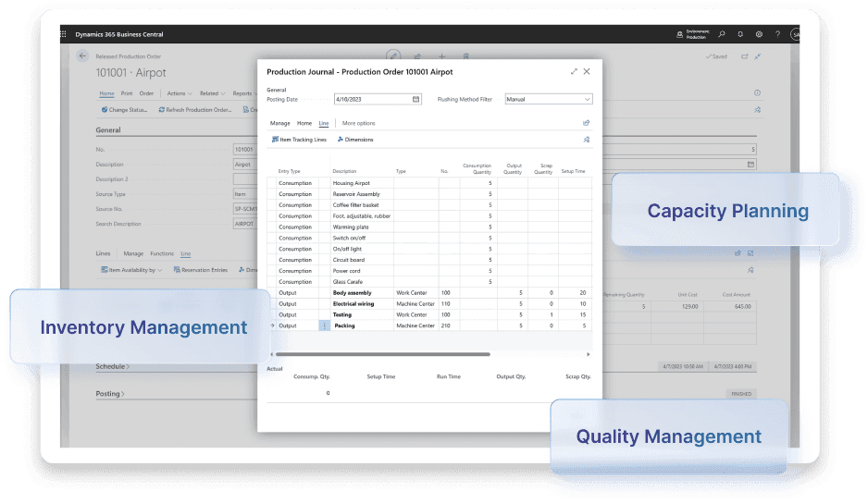Open the notifications bell
Image resolution: width=868 pixels, height=503 pixels.
click(740, 34)
